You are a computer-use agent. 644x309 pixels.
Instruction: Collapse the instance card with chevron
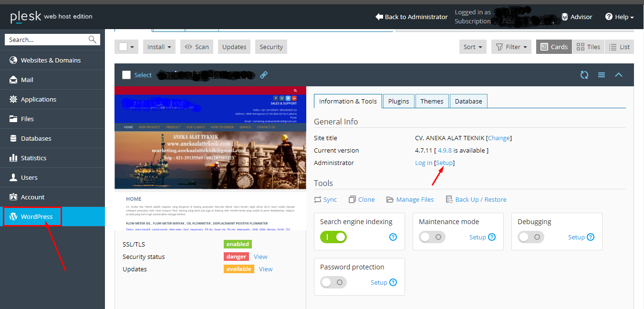[x=619, y=75]
